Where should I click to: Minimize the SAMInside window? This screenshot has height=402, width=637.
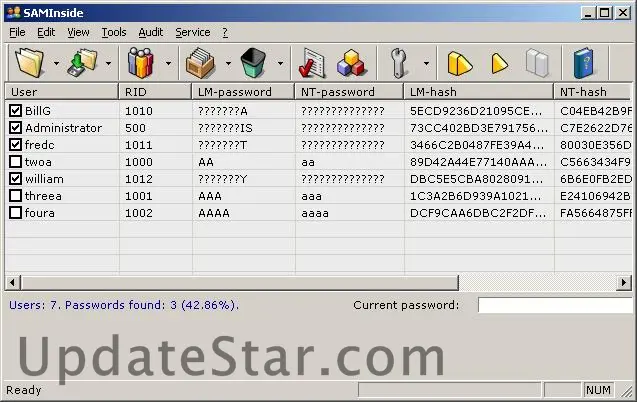[588, 13]
